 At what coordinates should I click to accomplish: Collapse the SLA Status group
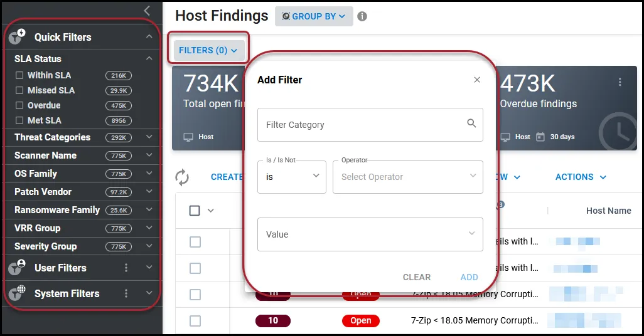[149, 58]
